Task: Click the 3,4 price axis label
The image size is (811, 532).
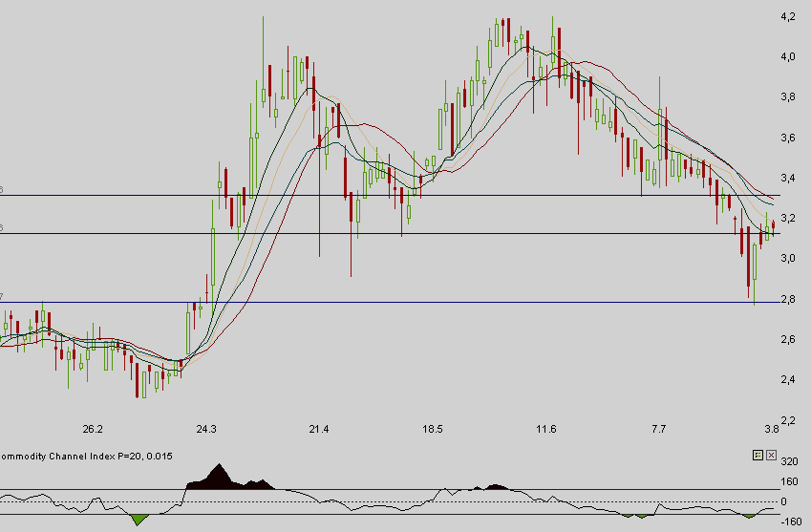Action: point(789,179)
